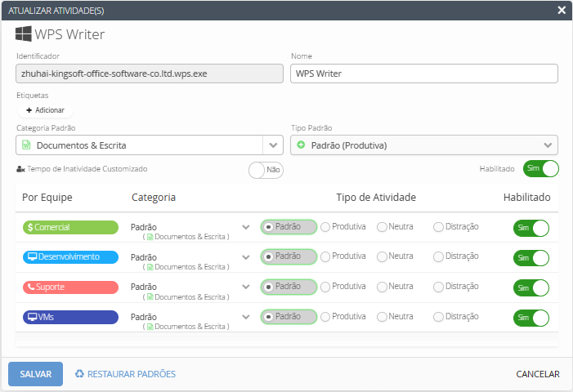Click the Tipo de Atividade column header
The image size is (573, 392).
(x=376, y=197)
